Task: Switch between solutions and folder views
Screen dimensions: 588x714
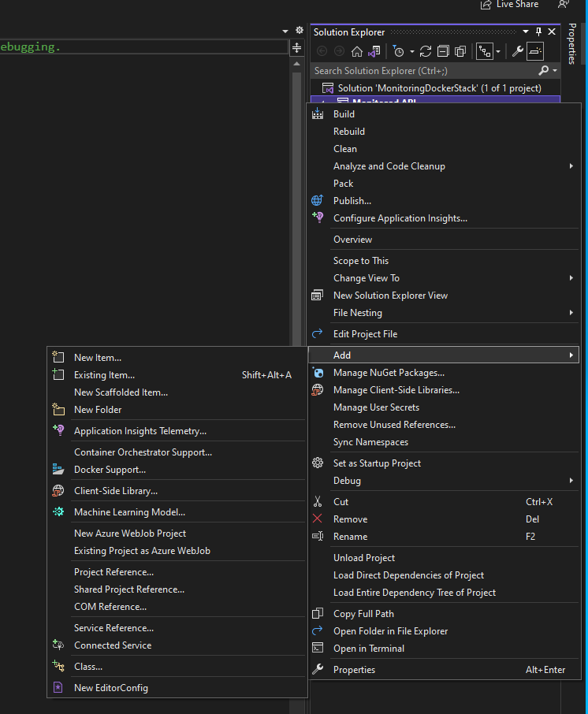Action: click(374, 51)
